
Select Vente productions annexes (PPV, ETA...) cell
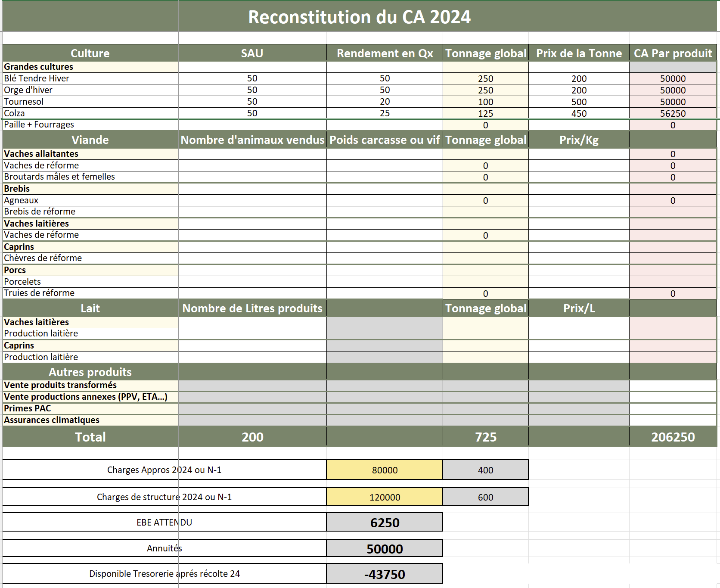tap(90, 397)
